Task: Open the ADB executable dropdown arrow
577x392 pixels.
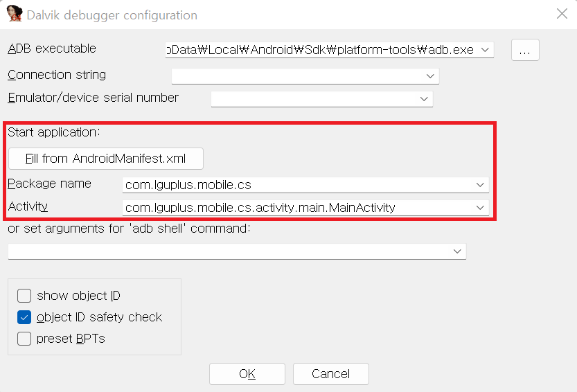Action: 486,50
